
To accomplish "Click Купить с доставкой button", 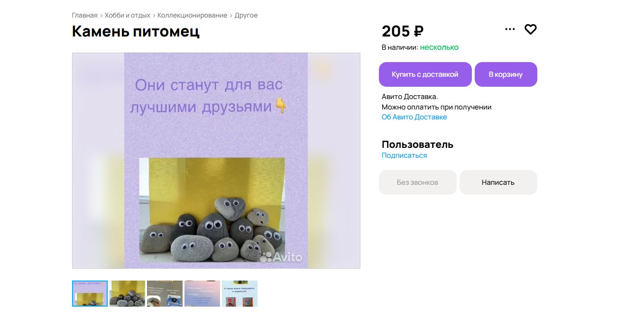I will (x=425, y=74).
